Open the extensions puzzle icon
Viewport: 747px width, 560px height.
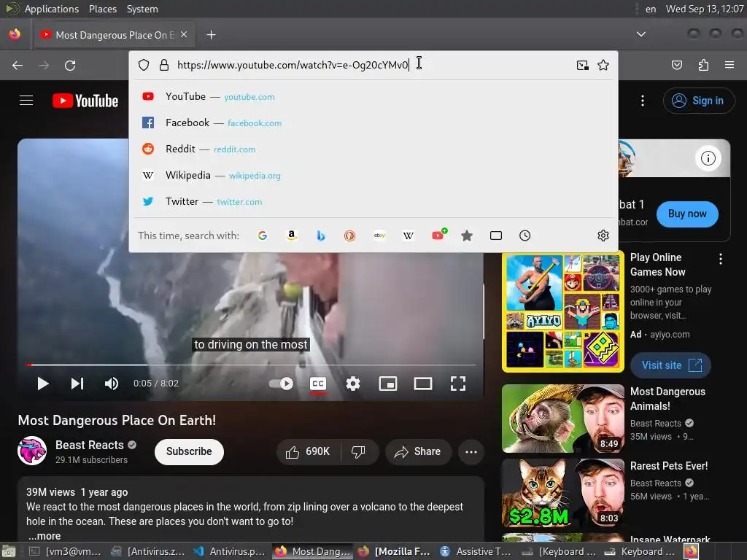click(x=703, y=65)
